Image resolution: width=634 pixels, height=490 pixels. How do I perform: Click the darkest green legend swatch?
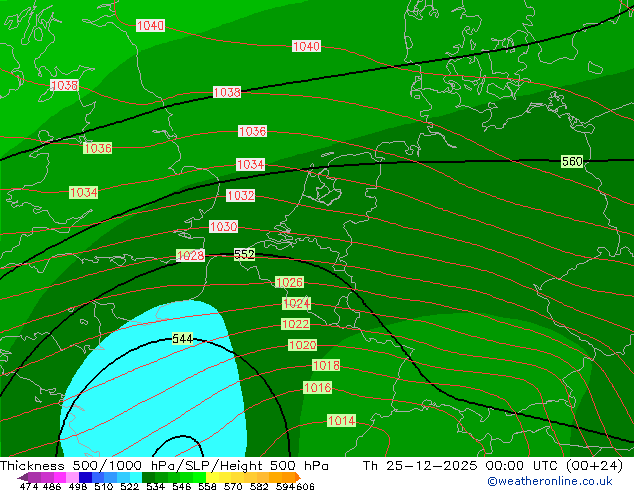coord(148,477)
